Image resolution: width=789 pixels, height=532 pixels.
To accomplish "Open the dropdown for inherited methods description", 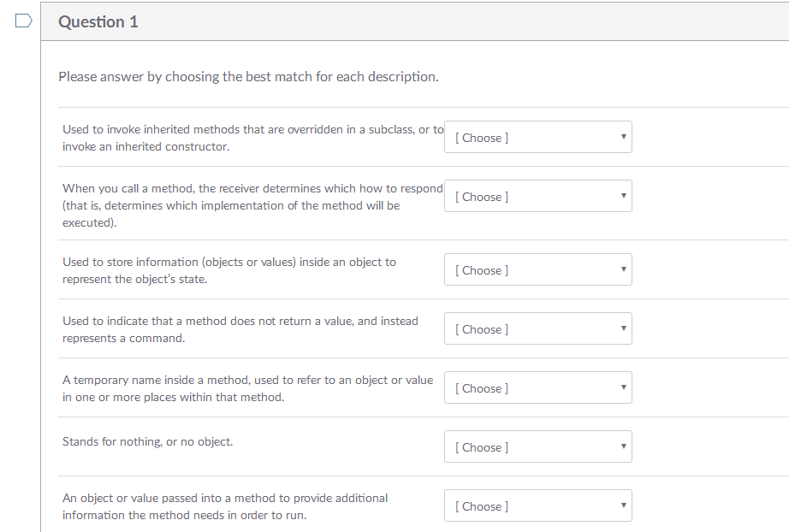I will [x=537, y=137].
